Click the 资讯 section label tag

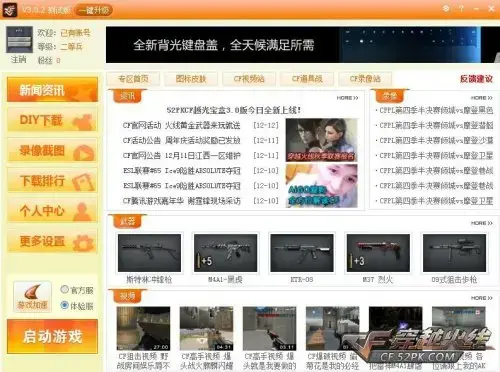(127, 96)
